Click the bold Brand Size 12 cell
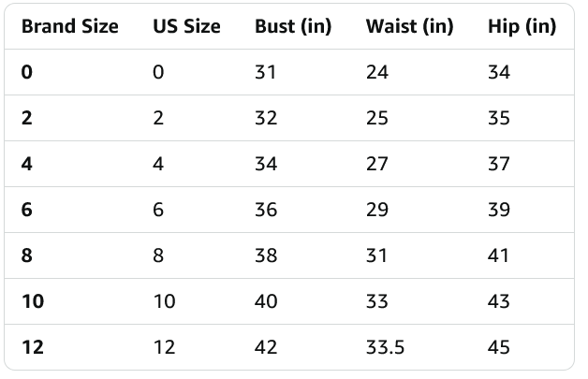The width and height of the screenshot is (588, 379). pos(32,347)
